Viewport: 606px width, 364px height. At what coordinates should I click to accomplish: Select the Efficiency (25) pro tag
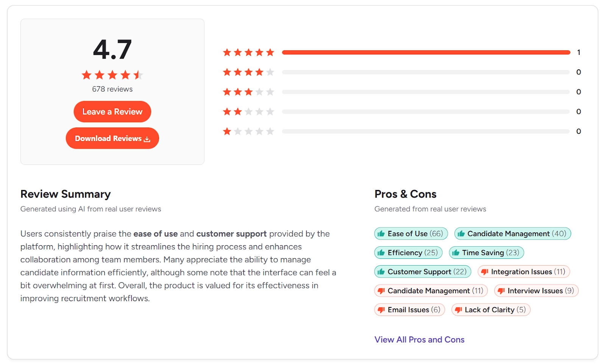click(x=408, y=252)
